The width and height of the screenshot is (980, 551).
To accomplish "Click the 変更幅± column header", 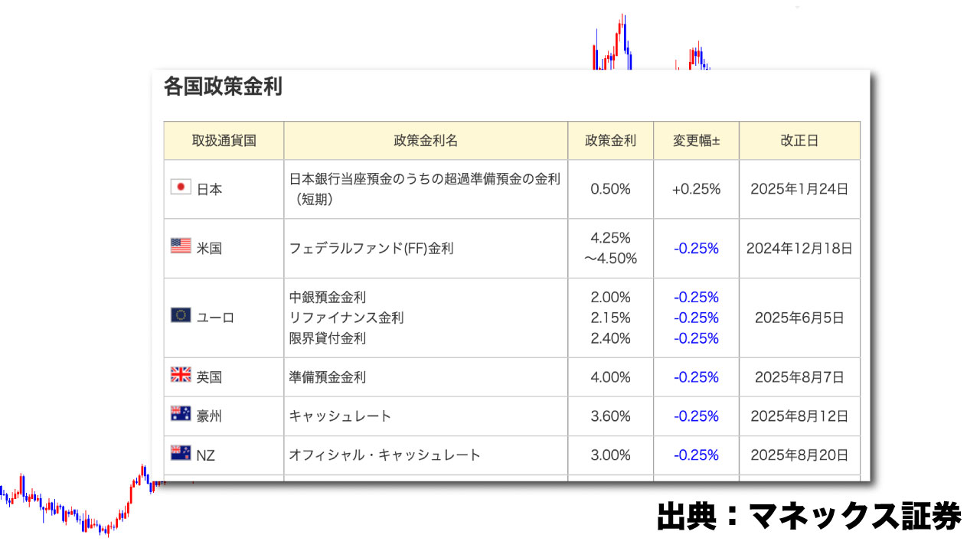I will tap(696, 141).
